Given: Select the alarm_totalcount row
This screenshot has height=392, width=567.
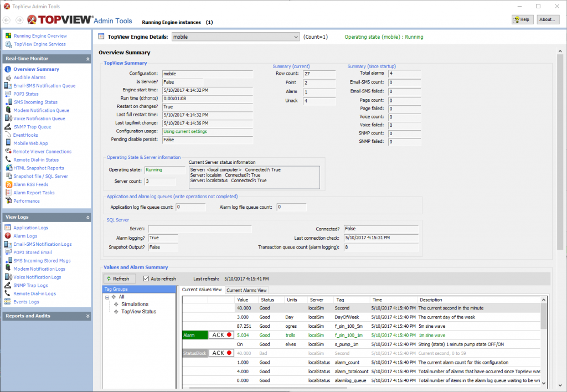Looking at the screenshot, I should 362,372.
